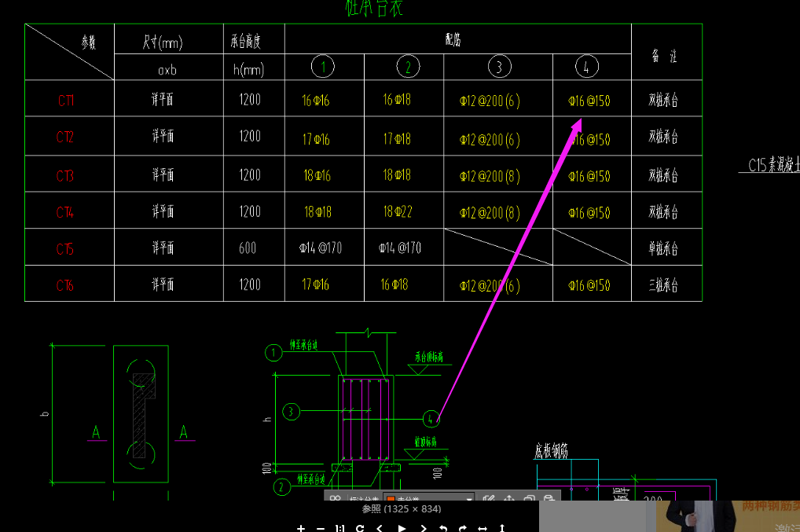The image size is (800, 532).
Task: Select the red CT4 row label
Action: point(64,212)
